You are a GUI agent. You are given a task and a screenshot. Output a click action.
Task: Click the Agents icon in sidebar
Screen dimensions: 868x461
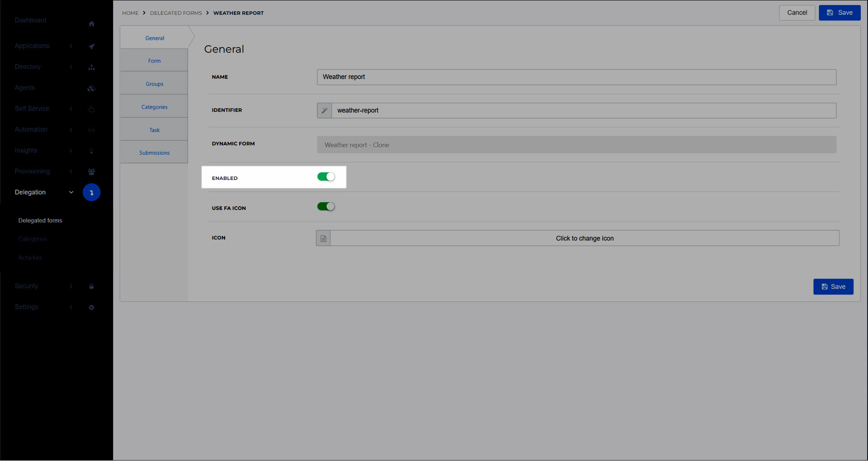pyautogui.click(x=91, y=88)
